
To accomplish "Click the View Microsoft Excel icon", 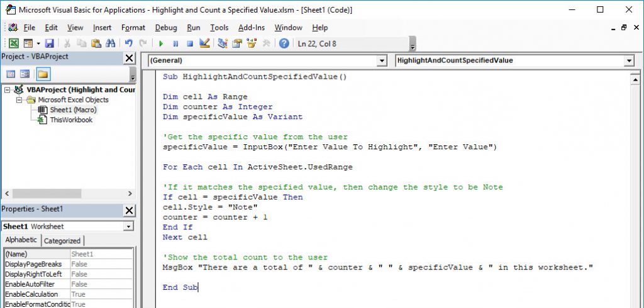I will (x=13, y=43).
